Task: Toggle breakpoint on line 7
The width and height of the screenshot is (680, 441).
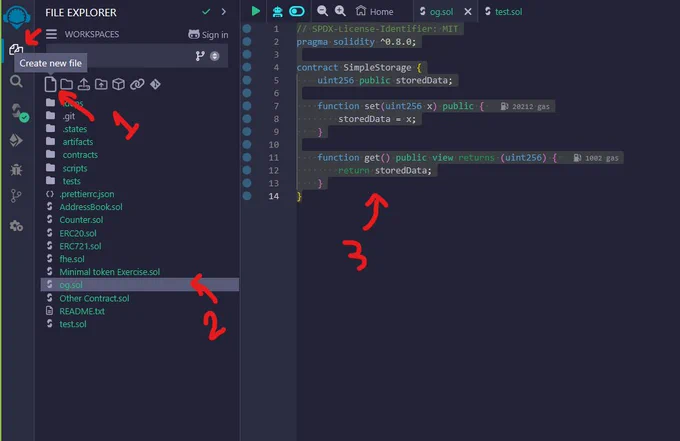Action: click(247, 106)
